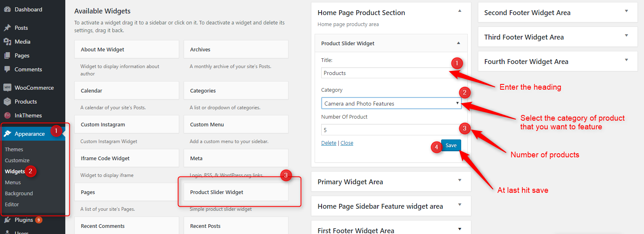Click the Dashboard gauge icon
The height and width of the screenshot is (234, 644).
click(x=7, y=9)
